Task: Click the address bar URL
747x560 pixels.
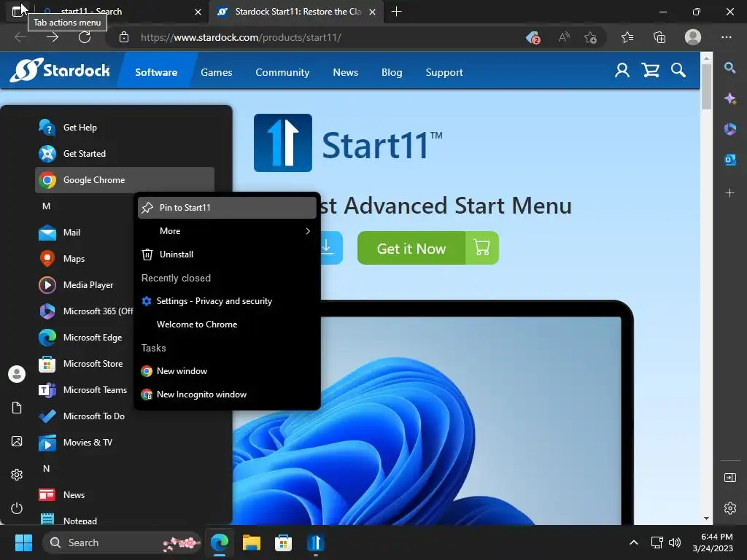Action: pos(241,37)
